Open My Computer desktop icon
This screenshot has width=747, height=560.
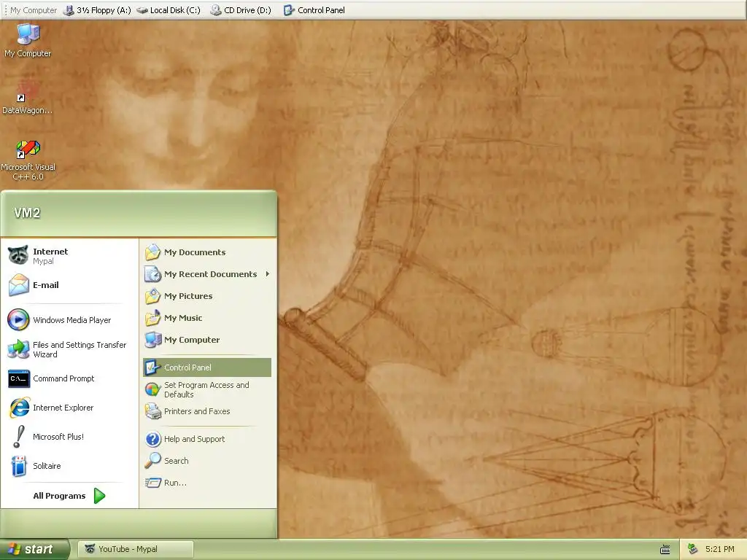28,40
